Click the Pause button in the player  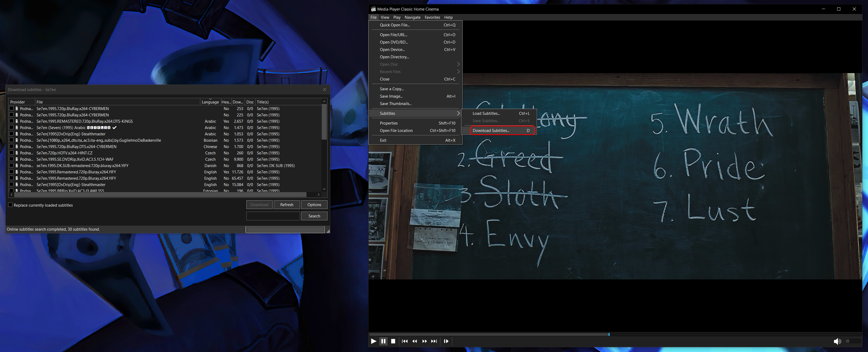383,341
